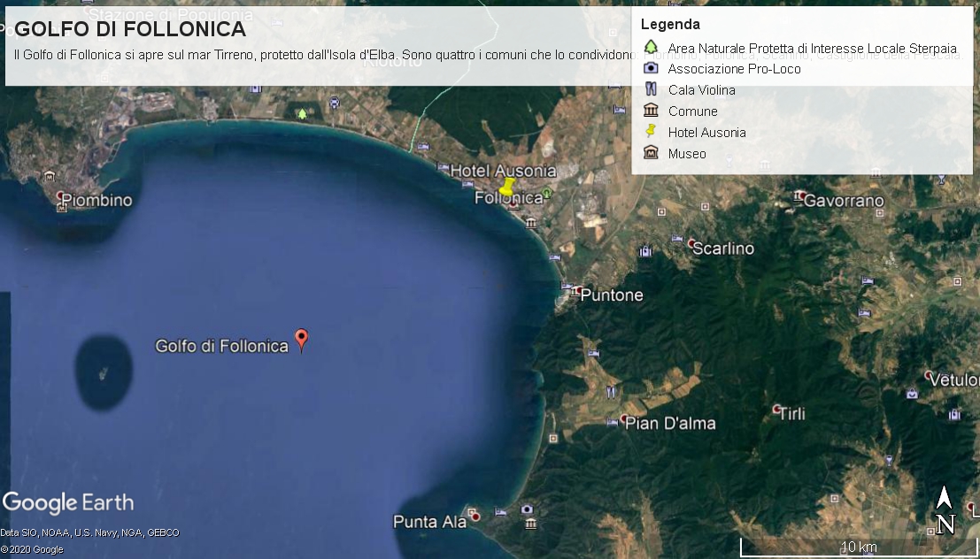
Task: Click the wine glass marker in the eastern hills
Action: tap(889, 461)
